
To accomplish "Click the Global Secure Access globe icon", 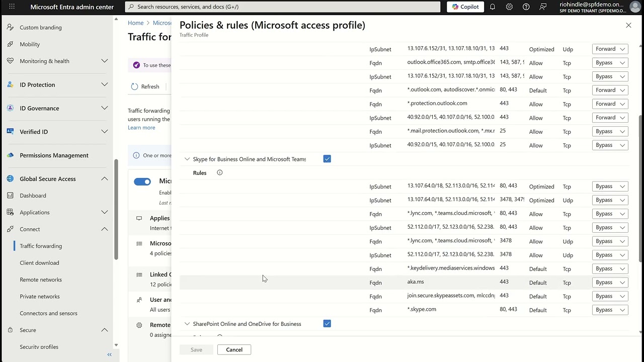I will 10,178.
